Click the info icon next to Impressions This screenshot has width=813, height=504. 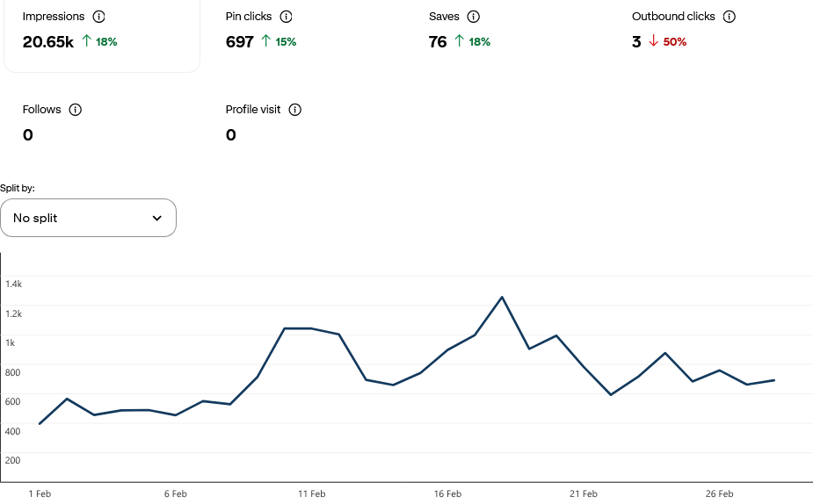coord(98,17)
